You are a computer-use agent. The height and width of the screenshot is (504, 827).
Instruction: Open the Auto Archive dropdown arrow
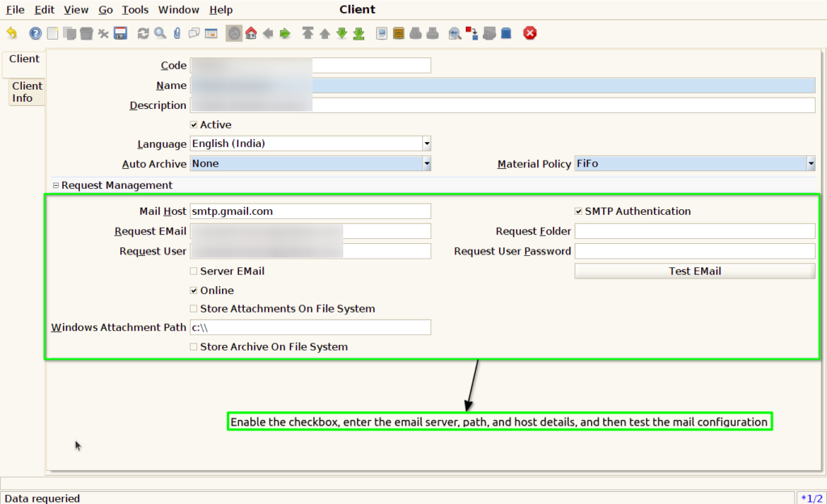coord(426,163)
